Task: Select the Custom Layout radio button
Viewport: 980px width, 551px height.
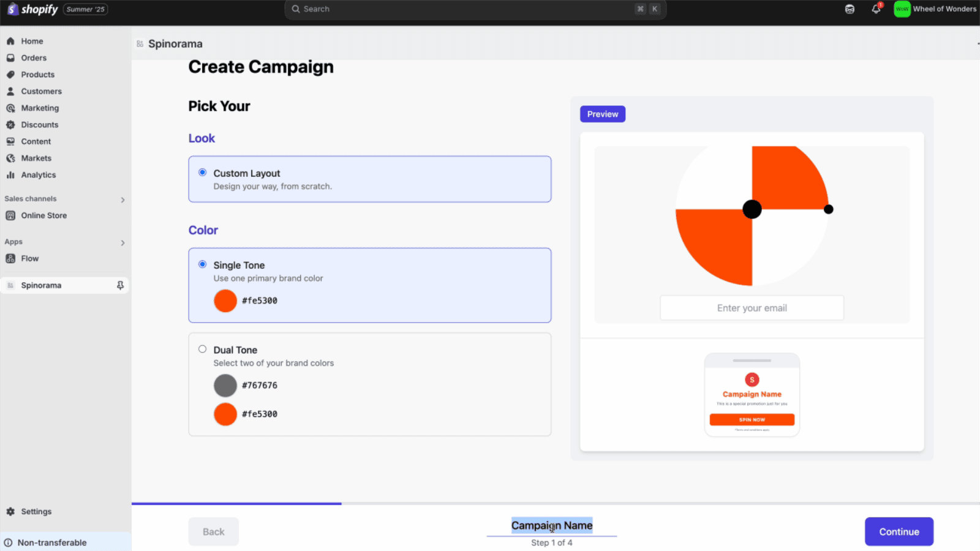Action: (x=202, y=172)
